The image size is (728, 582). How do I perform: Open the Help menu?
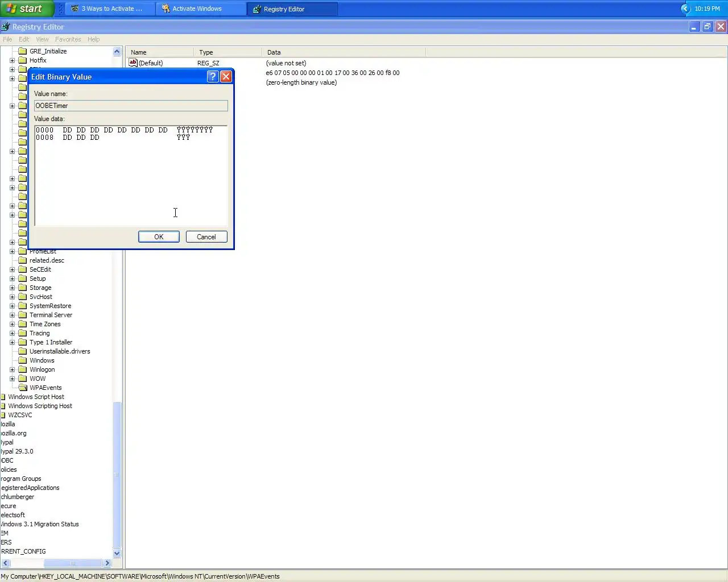93,39
